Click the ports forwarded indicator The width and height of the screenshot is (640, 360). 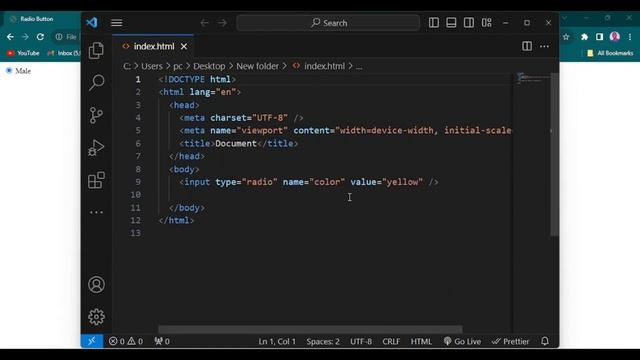162,341
